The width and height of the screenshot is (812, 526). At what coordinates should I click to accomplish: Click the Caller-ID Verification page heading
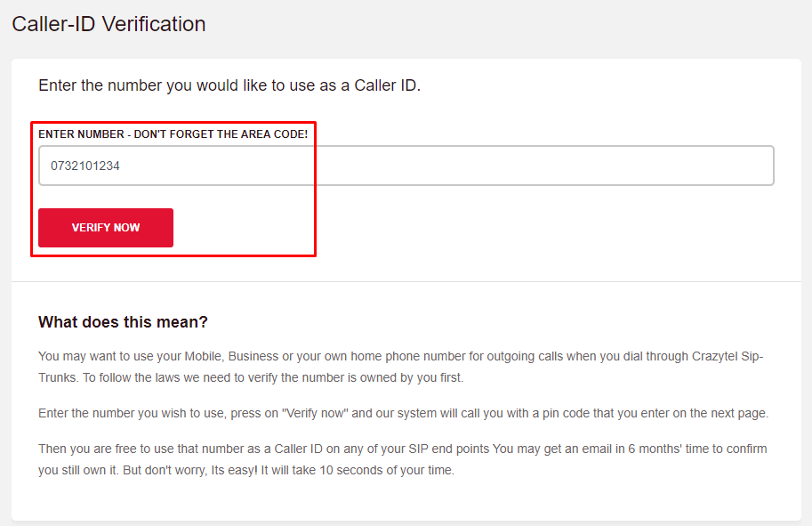tap(109, 24)
